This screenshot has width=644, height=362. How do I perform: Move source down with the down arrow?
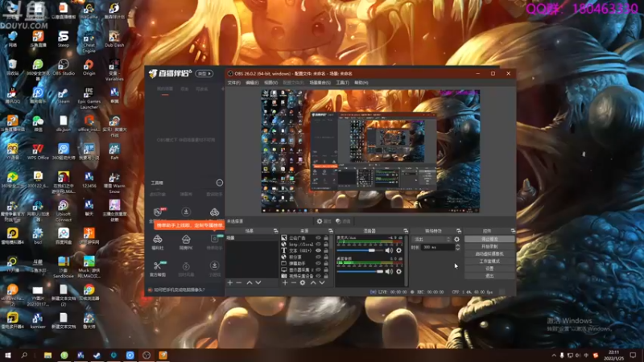coord(322,282)
